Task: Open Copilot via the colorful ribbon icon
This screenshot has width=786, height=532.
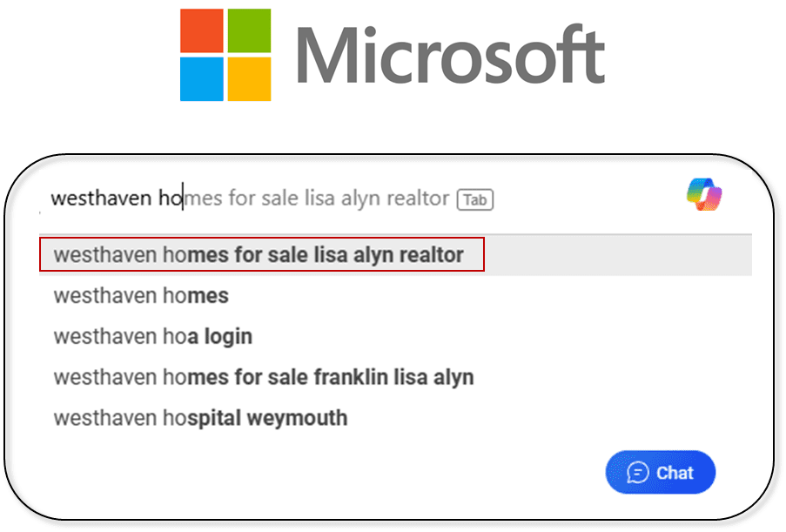Action: click(x=704, y=194)
